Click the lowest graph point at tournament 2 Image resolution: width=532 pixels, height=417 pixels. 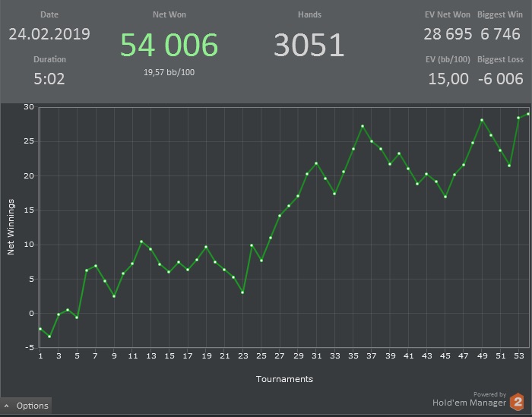pos(49,336)
